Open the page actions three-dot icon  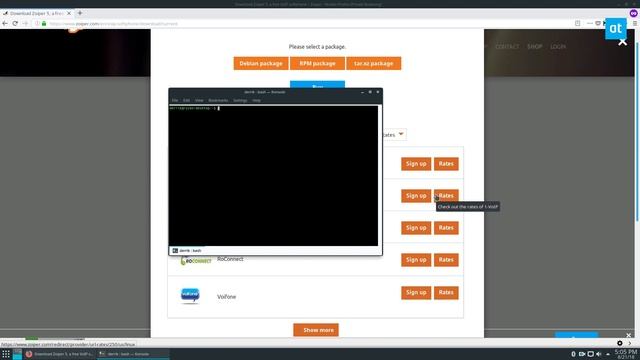coord(590,24)
